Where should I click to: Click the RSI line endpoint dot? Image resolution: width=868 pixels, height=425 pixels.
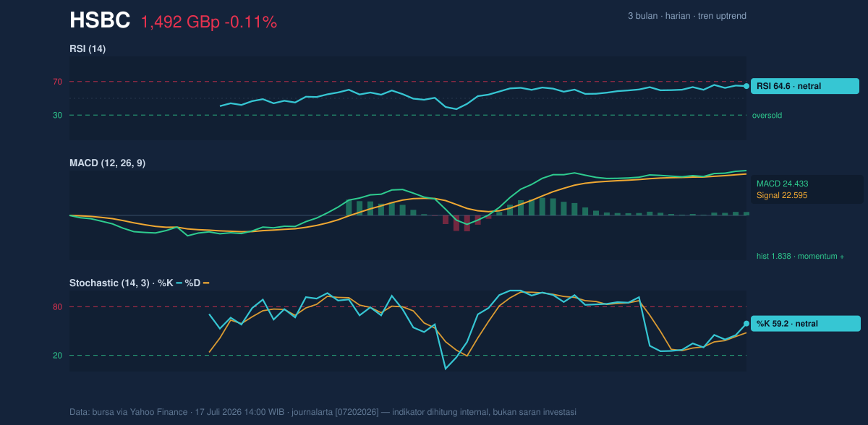click(746, 86)
